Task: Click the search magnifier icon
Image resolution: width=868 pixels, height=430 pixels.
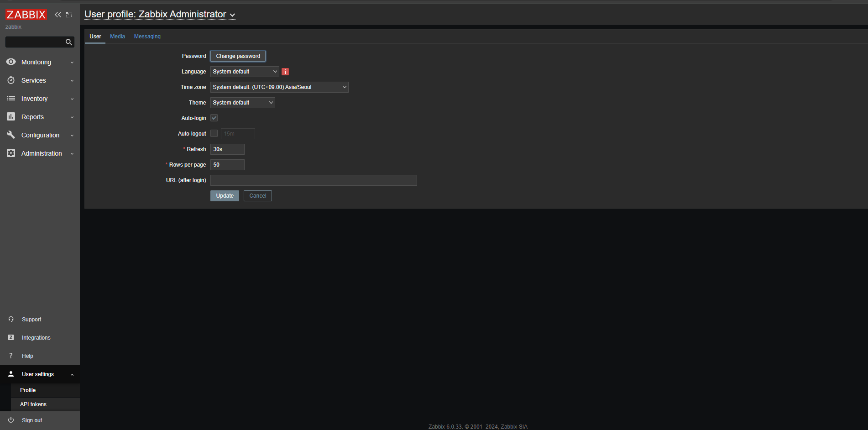Action: [x=69, y=42]
